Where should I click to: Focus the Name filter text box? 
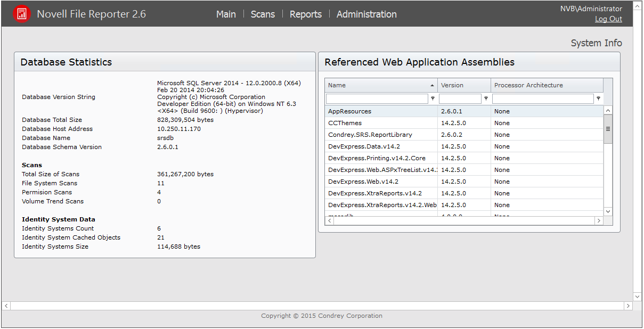click(x=377, y=99)
